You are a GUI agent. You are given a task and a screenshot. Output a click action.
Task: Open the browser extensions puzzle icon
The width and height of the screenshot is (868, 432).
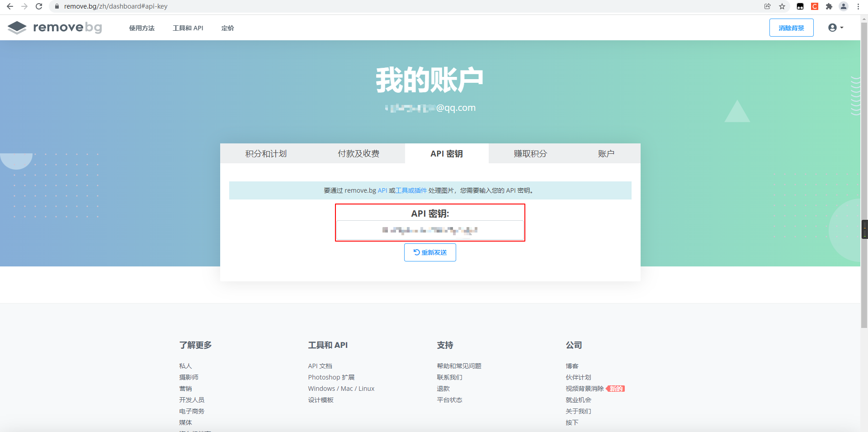pos(830,6)
